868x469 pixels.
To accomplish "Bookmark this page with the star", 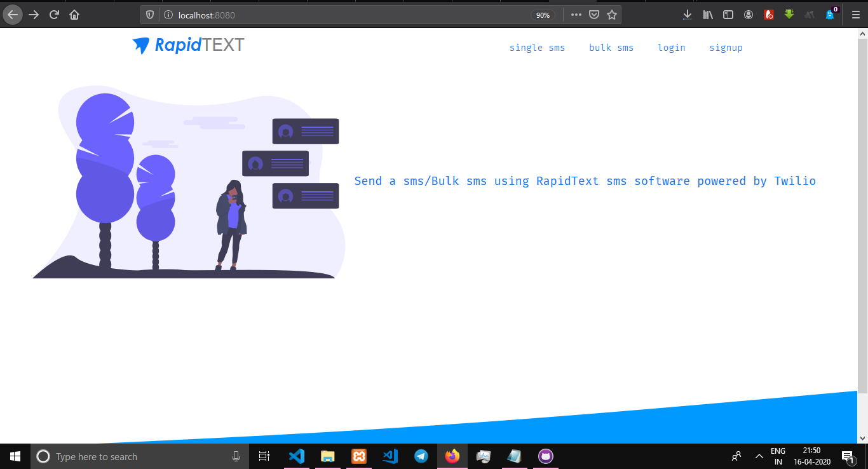I will click(x=612, y=15).
